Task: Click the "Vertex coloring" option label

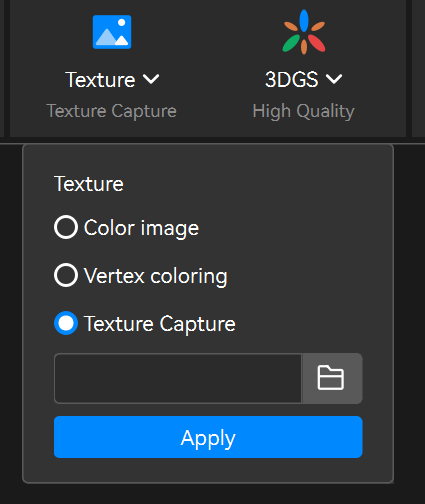Action: pos(156,276)
